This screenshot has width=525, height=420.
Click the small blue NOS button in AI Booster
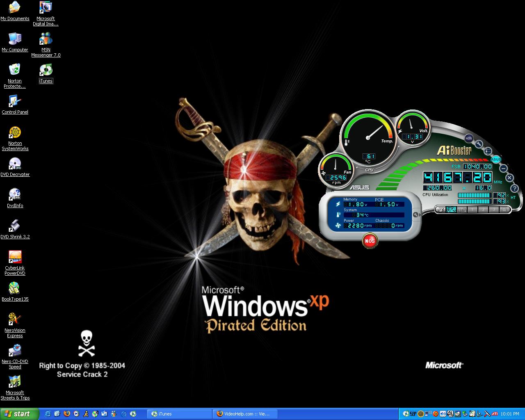pos(469,138)
